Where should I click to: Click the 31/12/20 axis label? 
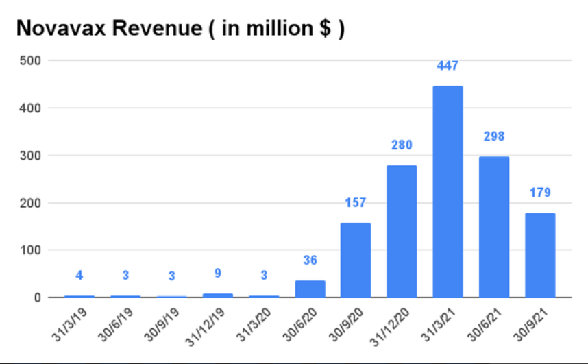pos(389,327)
